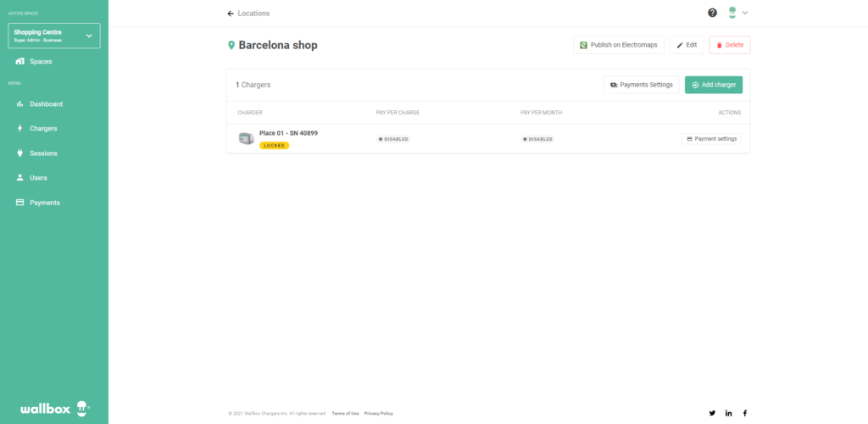Navigate to Dashboard

45,104
